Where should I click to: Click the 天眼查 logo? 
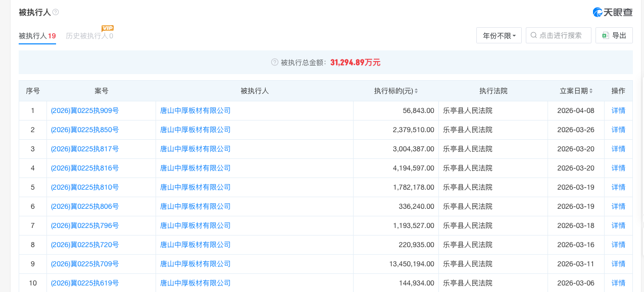612,12
